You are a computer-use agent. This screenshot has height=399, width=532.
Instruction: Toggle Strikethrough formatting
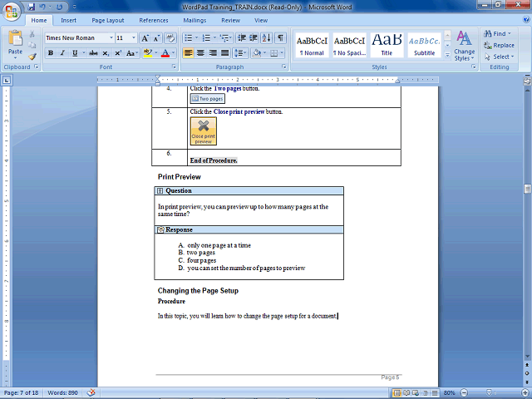pyautogui.click(x=93, y=53)
